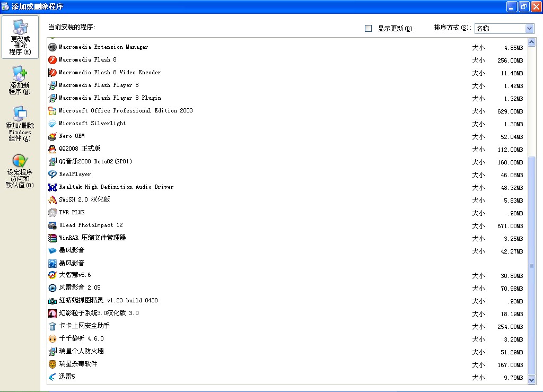Click the Microsoft Silverlight icon
Screen dimensions: 543x392
[x=52, y=124]
